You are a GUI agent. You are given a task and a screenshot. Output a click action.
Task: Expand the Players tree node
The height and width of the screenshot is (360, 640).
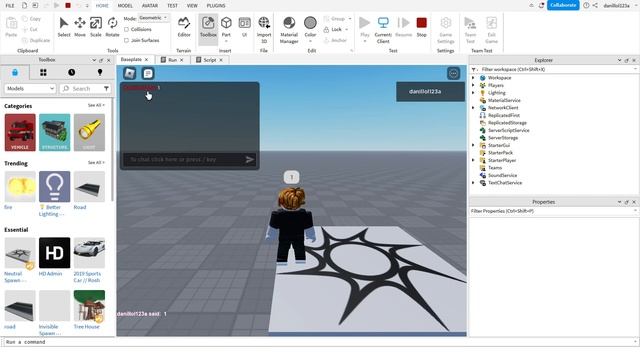(473, 85)
